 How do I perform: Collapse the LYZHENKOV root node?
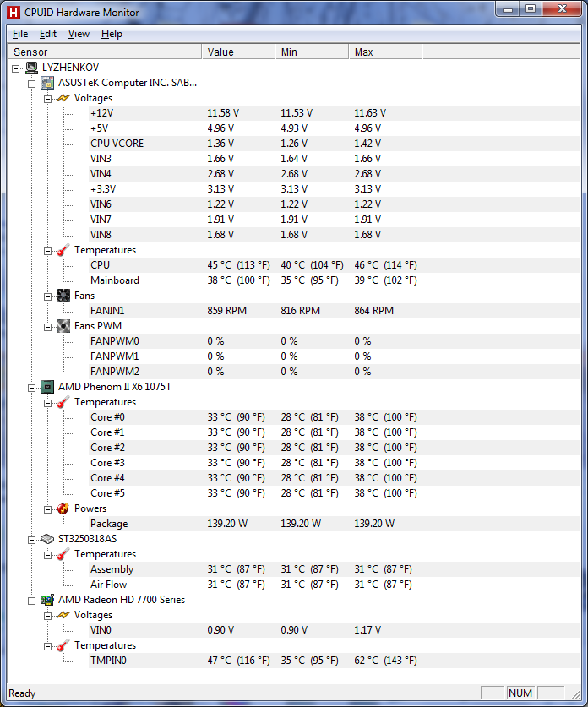[x=16, y=68]
